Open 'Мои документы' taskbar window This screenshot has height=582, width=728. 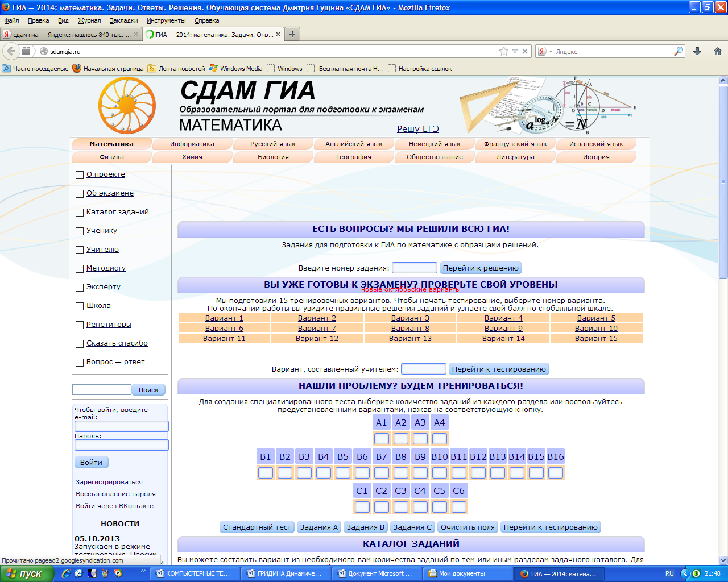[x=467, y=573]
